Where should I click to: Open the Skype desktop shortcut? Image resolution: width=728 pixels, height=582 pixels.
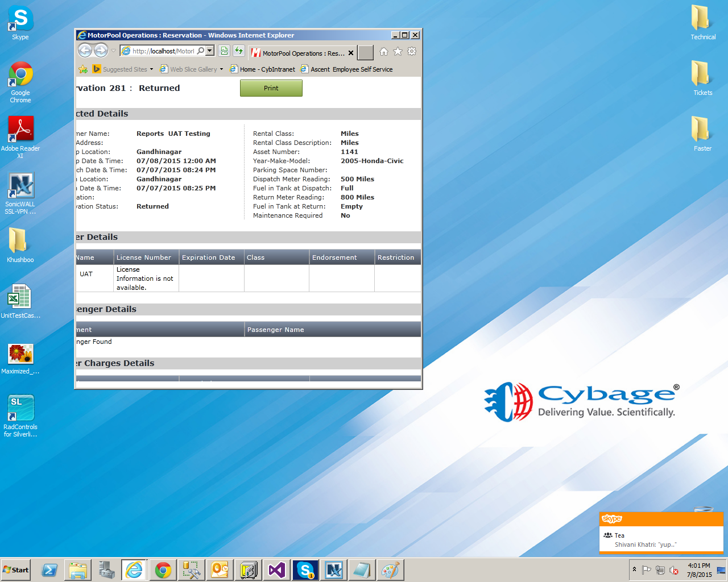pyautogui.click(x=20, y=23)
